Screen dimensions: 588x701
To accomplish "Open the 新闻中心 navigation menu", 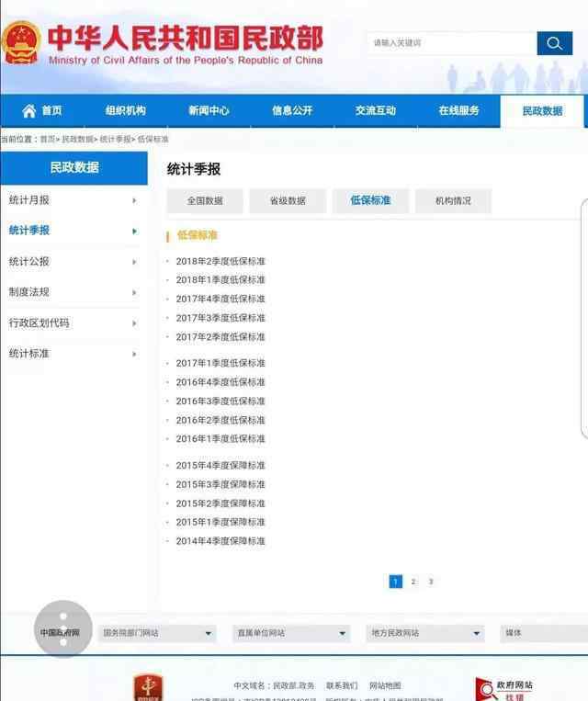I will (x=209, y=111).
